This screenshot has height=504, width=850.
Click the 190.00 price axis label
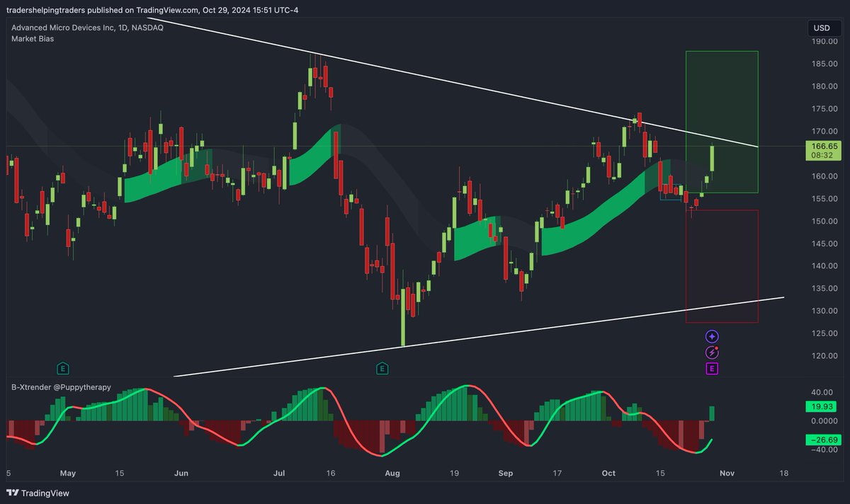[x=824, y=42]
